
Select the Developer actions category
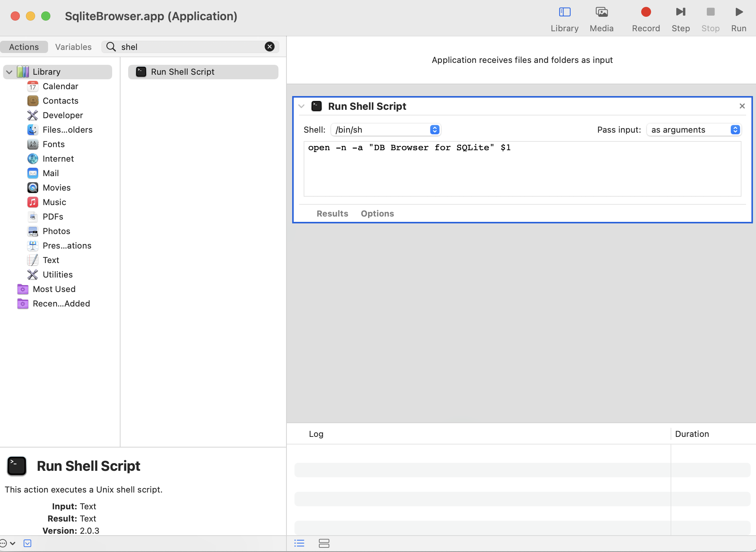click(63, 115)
